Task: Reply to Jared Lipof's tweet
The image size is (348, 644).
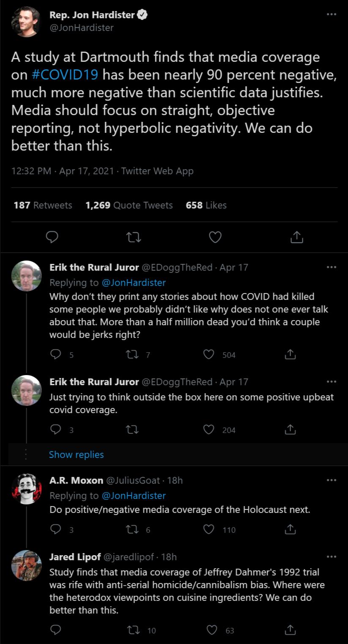Action: coord(56,630)
